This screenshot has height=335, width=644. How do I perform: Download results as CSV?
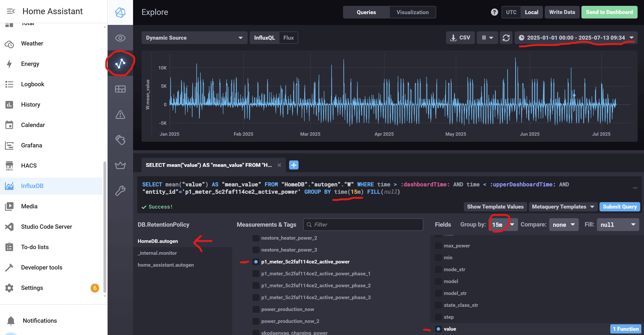click(x=460, y=38)
